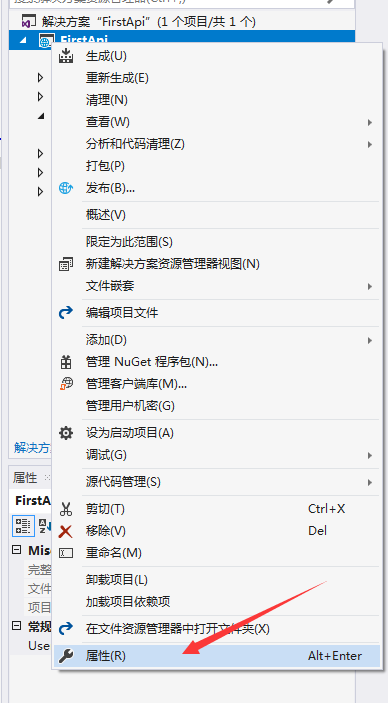This screenshot has width=388, height=703.
Task: Collapse the FirstApi project tree node
Action: 23,41
